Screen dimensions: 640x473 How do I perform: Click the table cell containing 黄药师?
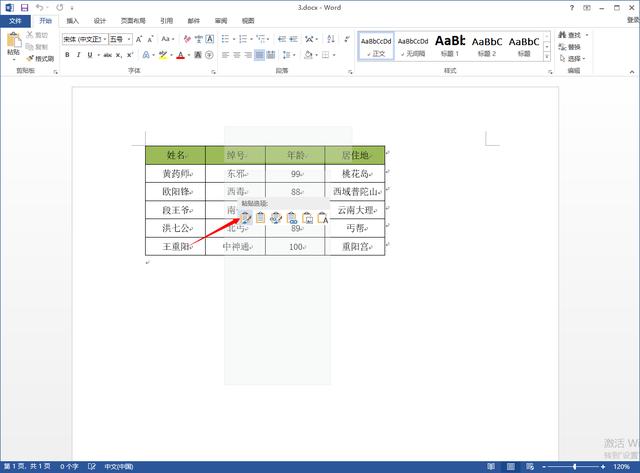175,173
